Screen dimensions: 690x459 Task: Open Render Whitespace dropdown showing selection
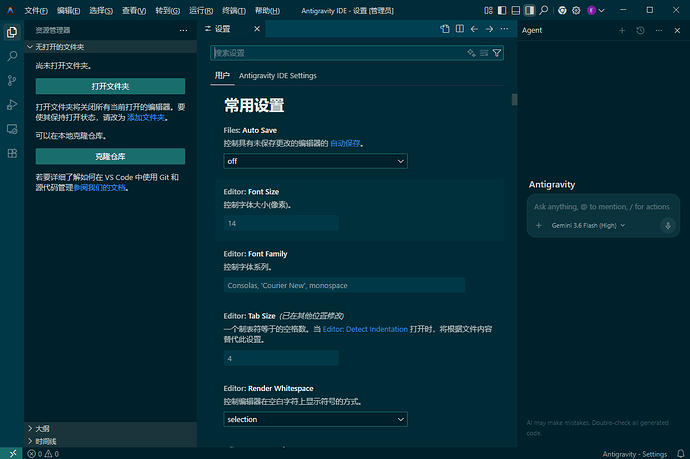tap(315, 419)
